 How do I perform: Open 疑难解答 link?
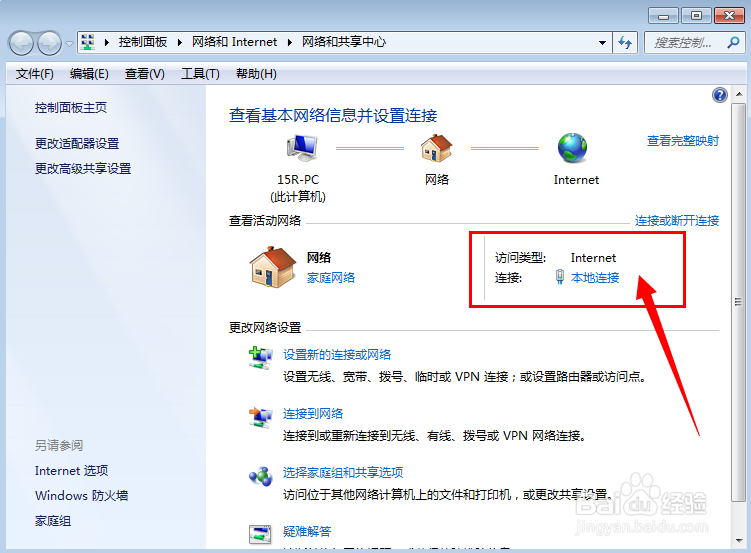(x=307, y=531)
